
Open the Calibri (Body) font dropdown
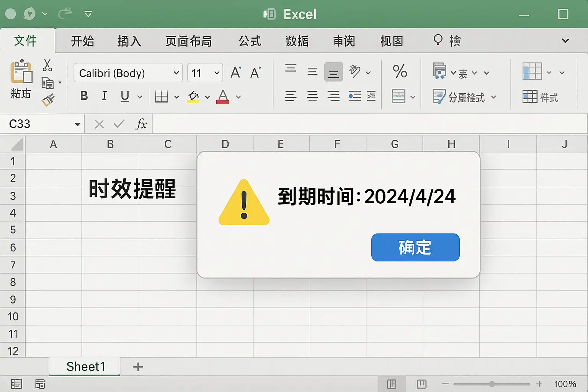pos(128,73)
